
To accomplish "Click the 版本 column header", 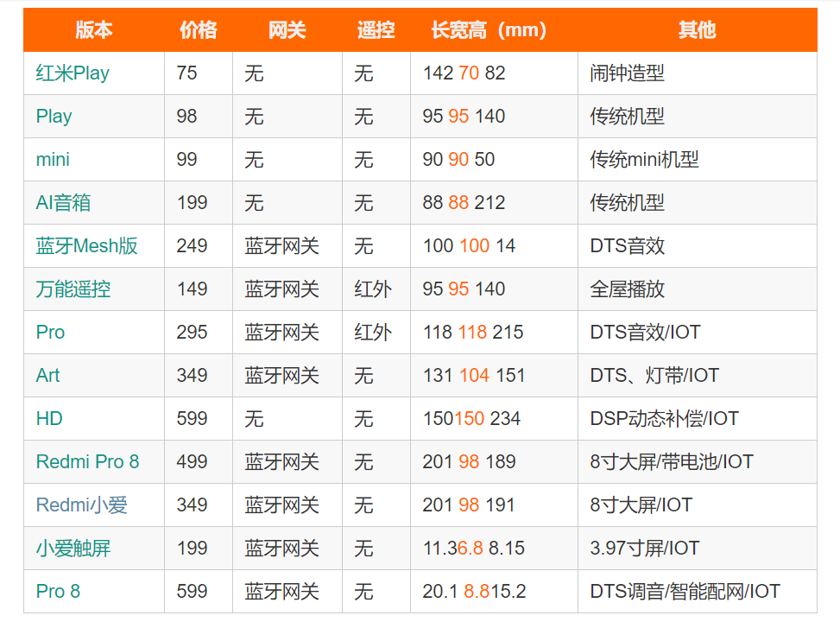I will click(x=94, y=30).
